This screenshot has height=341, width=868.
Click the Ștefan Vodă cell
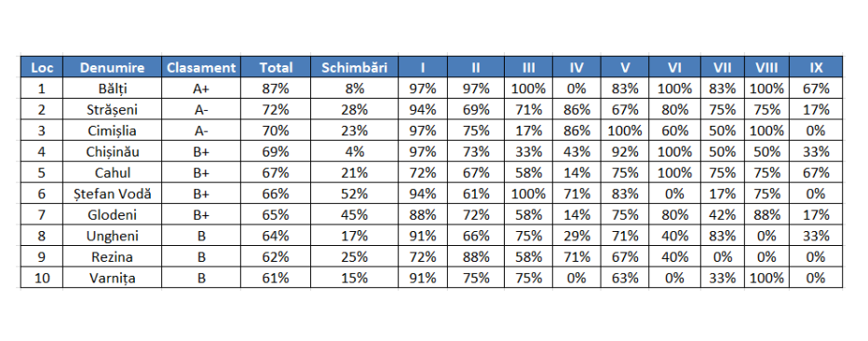pos(113,194)
